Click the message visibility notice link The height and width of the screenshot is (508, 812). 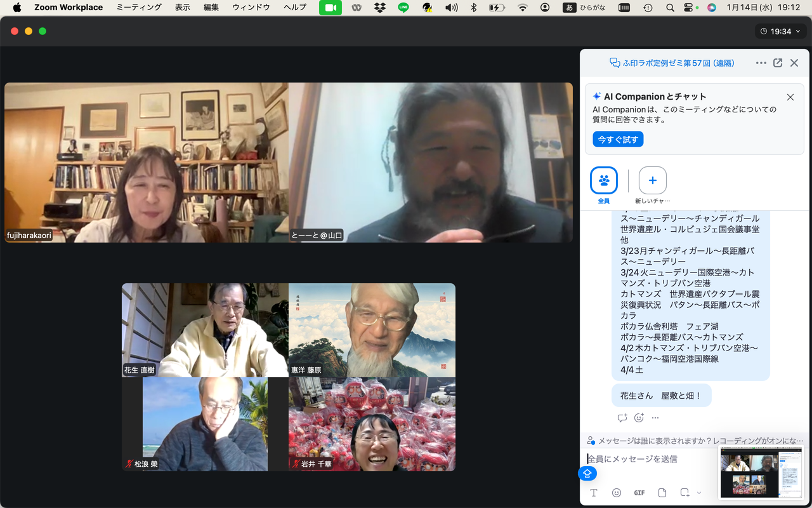695,441
